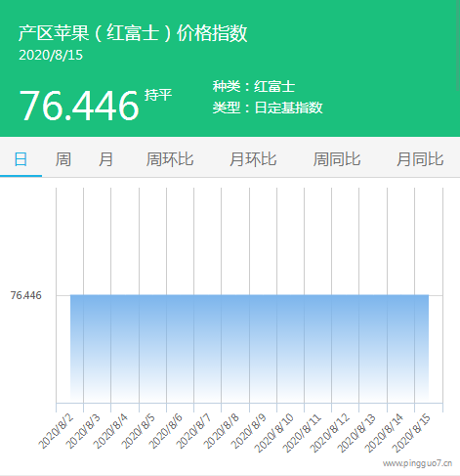
Task: Click the 2020/8/8 axis date label
Action: [x=221, y=431]
